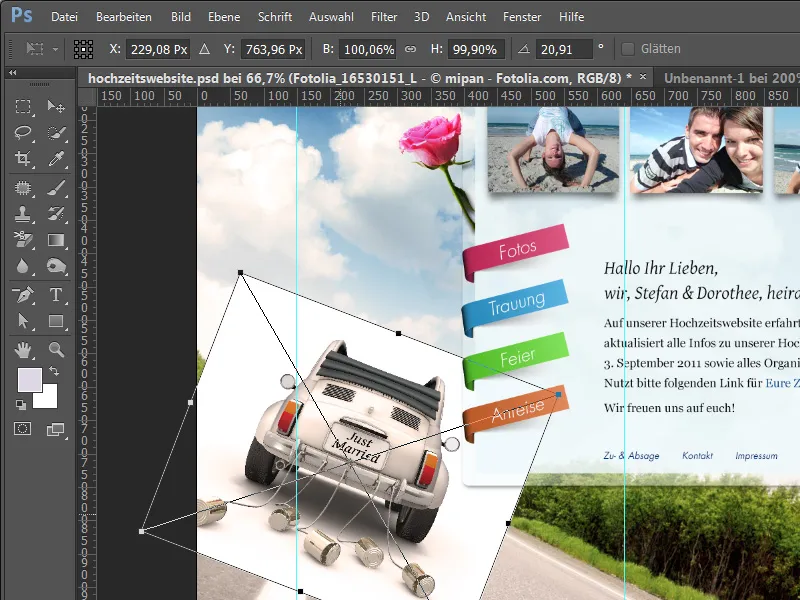
Task: Swap foreground and background colors
Action: pyautogui.click(x=54, y=371)
